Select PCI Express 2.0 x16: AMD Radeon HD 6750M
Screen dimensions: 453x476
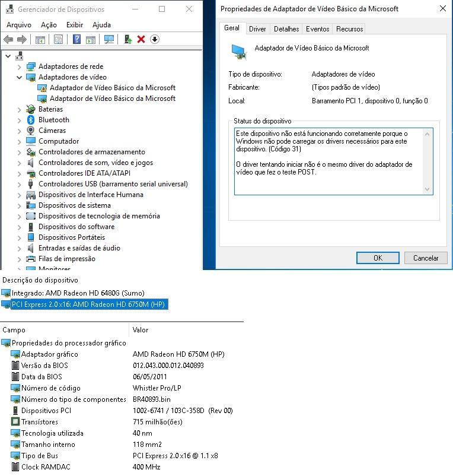84,304
